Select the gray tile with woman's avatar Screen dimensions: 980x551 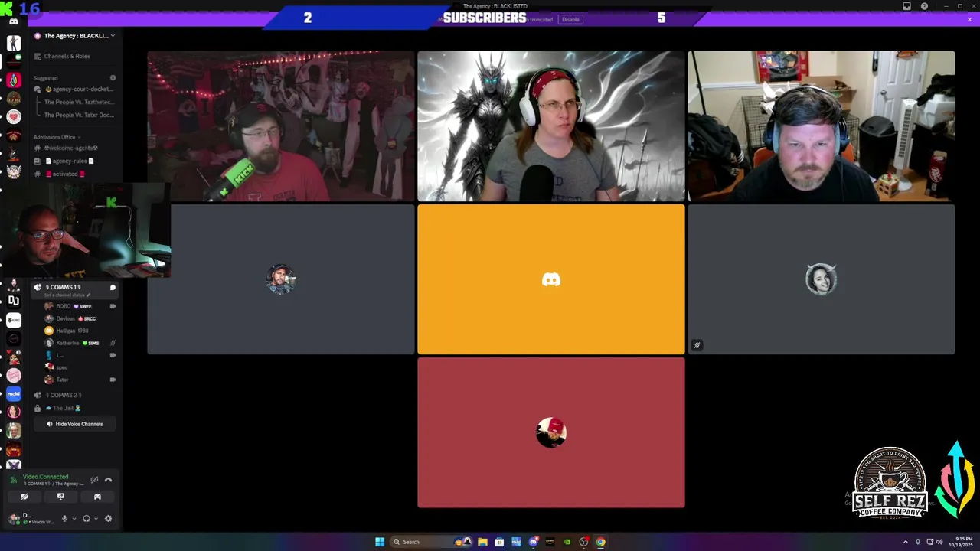point(822,279)
